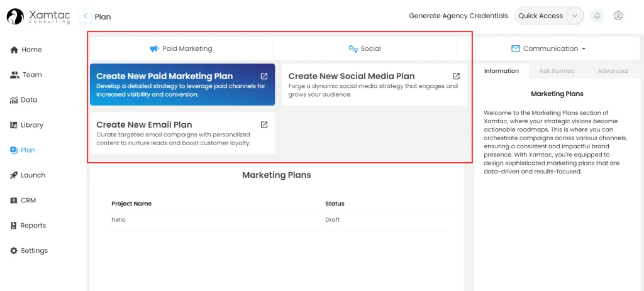This screenshot has width=644, height=291.
Task: Switch to the Social tab
Action: tap(365, 48)
